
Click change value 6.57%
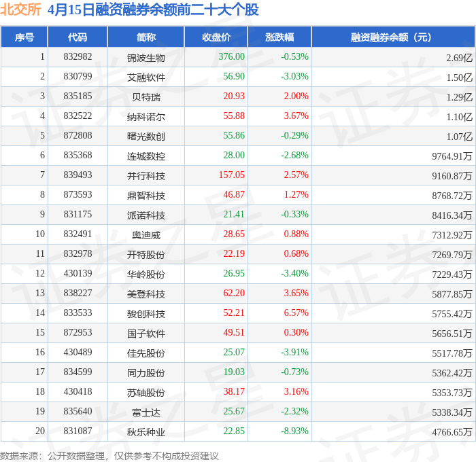point(296,313)
